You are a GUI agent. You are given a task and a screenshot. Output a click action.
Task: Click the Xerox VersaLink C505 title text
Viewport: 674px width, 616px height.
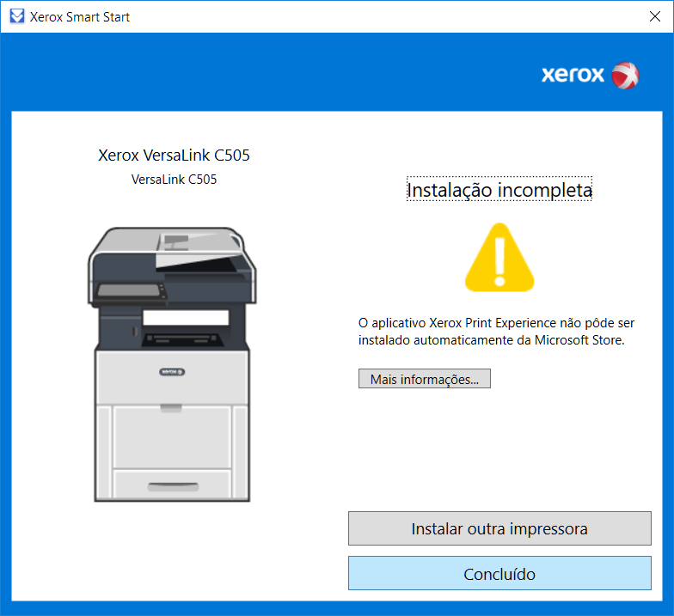[174, 155]
